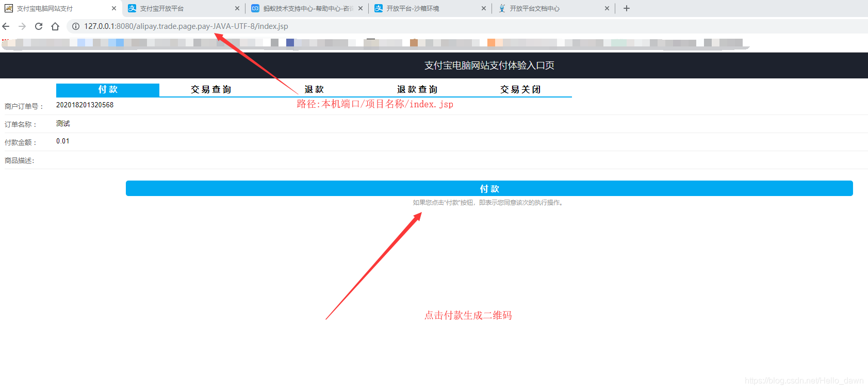Open the 交易关闭 page tab

pyautogui.click(x=520, y=90)
